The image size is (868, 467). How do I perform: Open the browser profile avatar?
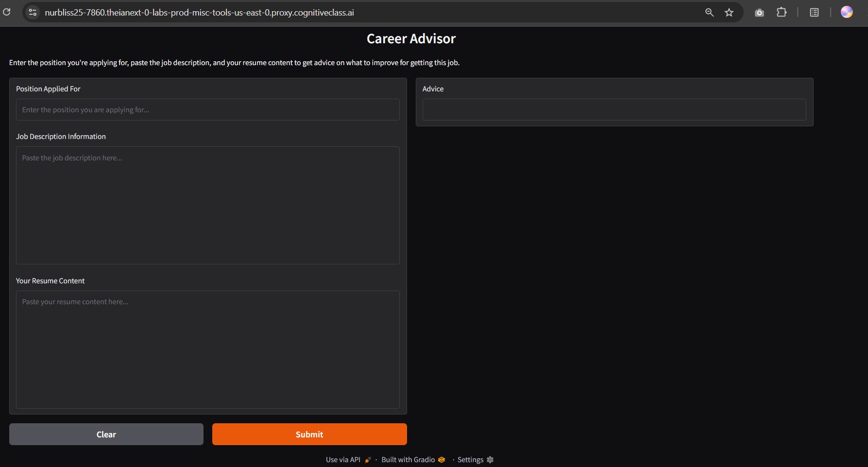847,12
